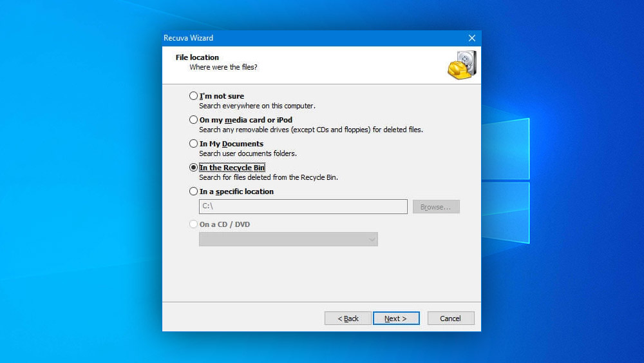Click the removable drives search description text

click(311, 130)
